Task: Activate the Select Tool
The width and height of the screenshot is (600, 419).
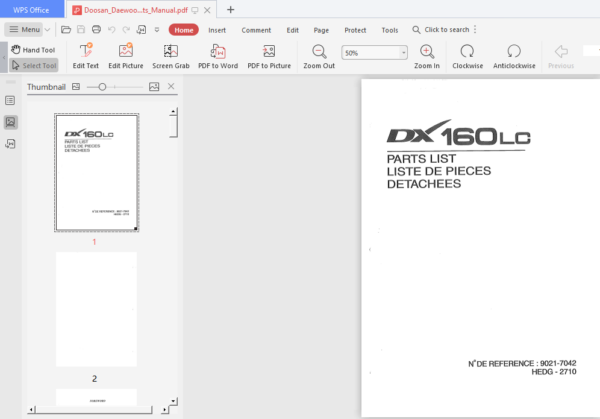Action: click(x=34, y=65)
